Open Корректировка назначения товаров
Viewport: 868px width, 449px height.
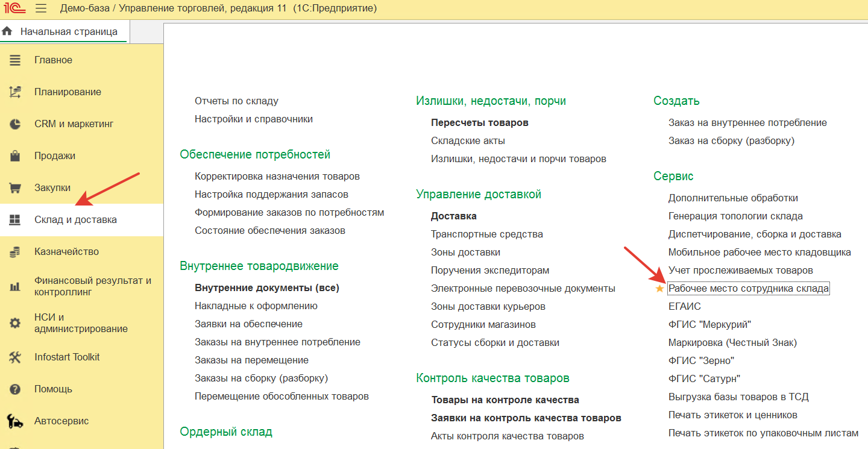(277, 177)
